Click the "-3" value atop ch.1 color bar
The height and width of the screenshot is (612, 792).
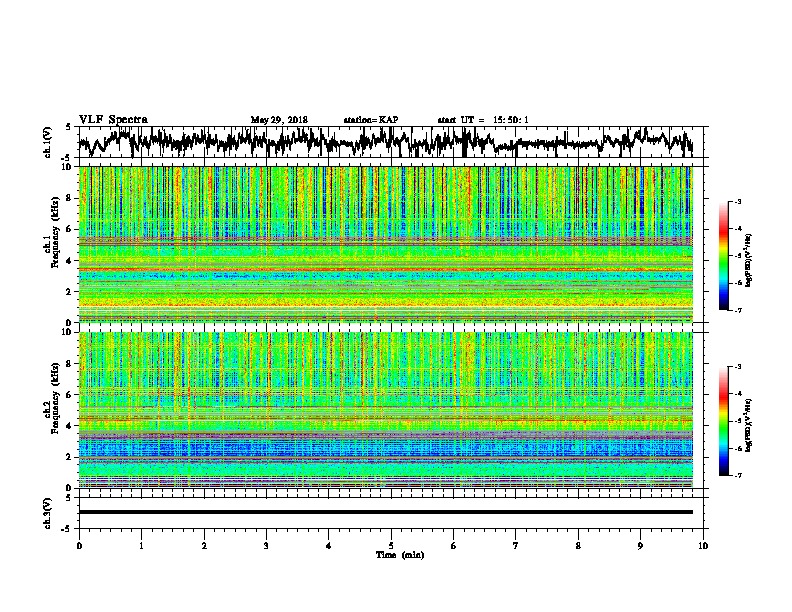737,201
